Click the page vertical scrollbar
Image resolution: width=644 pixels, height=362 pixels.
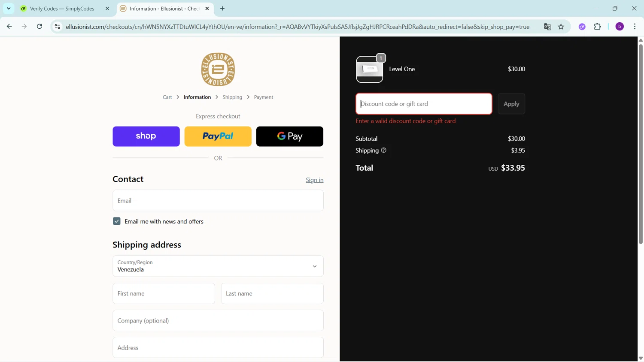click(x=641, y=144)
